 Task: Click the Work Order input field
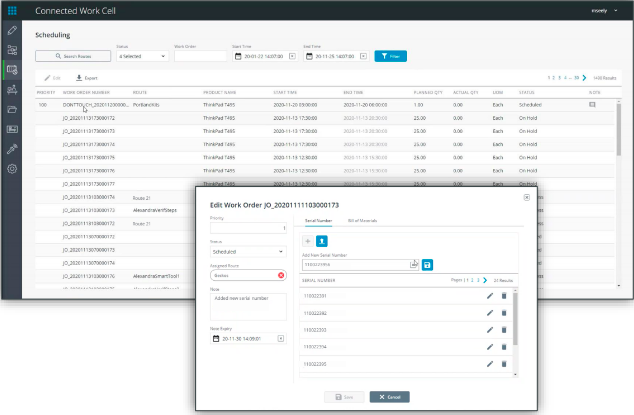[200, 57]
